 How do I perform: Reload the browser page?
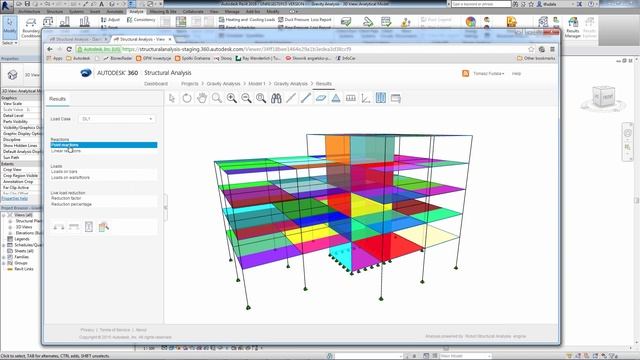pos(69,49)
